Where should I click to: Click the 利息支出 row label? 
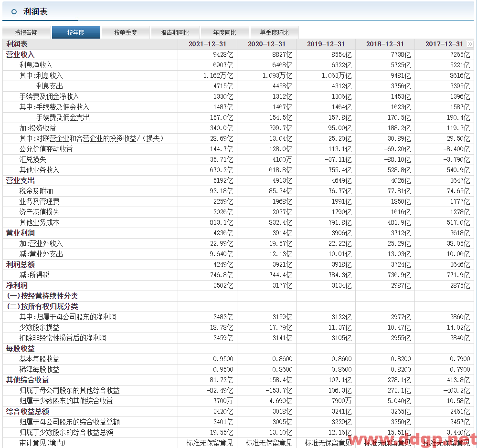[x=50, y=86]
